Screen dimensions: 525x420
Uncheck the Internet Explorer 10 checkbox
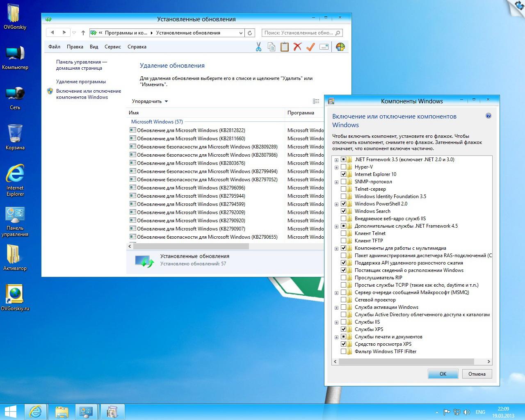pyautogui.click(x=344, y=174)
